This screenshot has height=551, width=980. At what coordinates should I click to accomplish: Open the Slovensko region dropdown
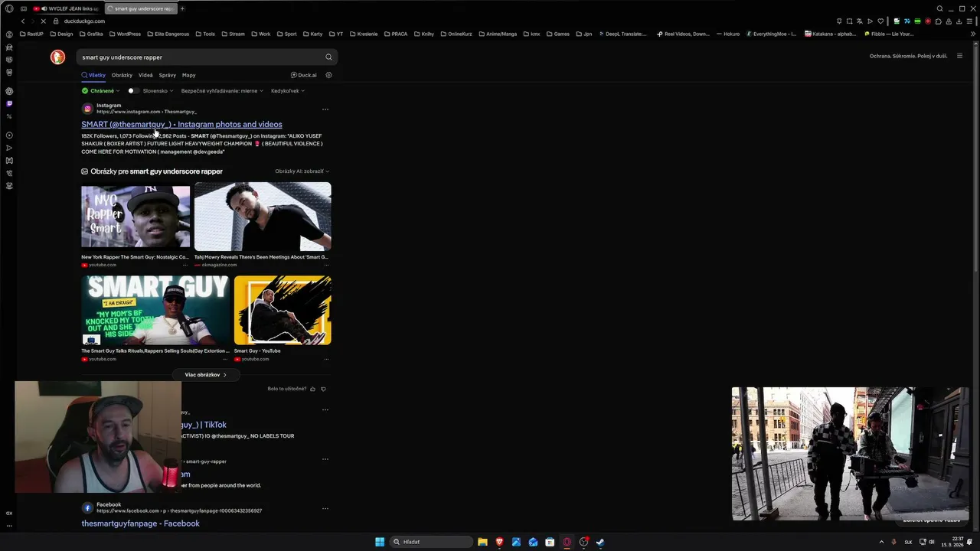(158, 91)
